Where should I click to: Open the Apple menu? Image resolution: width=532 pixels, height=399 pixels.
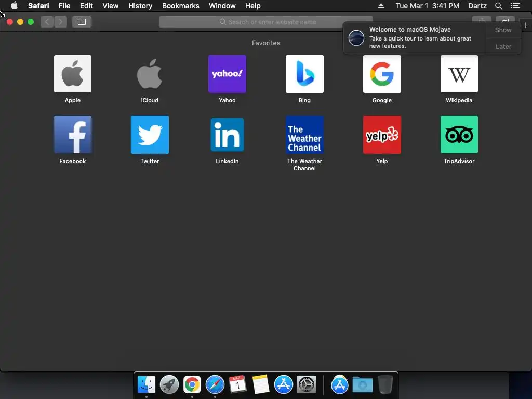click(14, 6)
